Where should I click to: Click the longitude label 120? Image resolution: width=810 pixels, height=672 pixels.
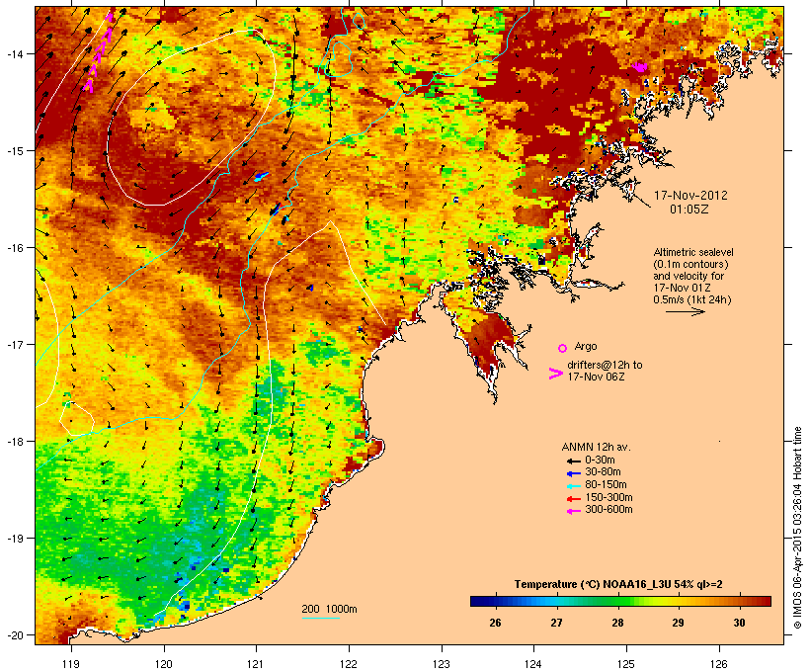point(164,664)
